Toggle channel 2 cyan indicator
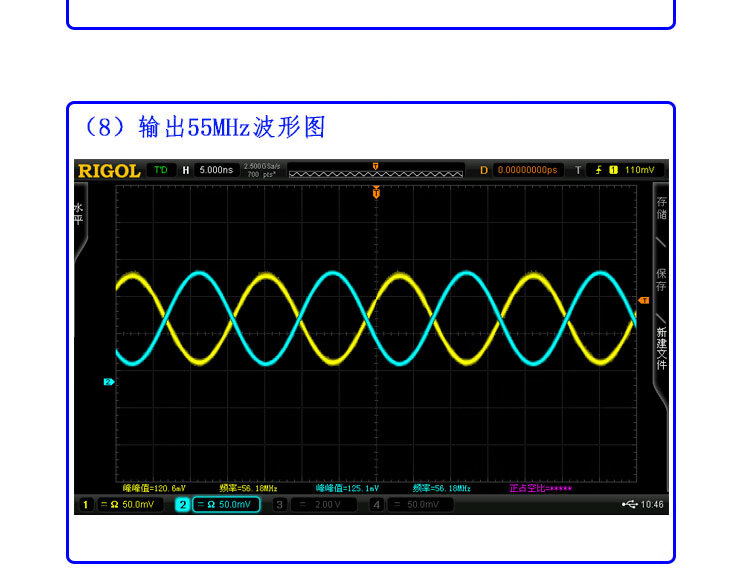The width and height of the screenshot is (750, 588). point(182,505)
